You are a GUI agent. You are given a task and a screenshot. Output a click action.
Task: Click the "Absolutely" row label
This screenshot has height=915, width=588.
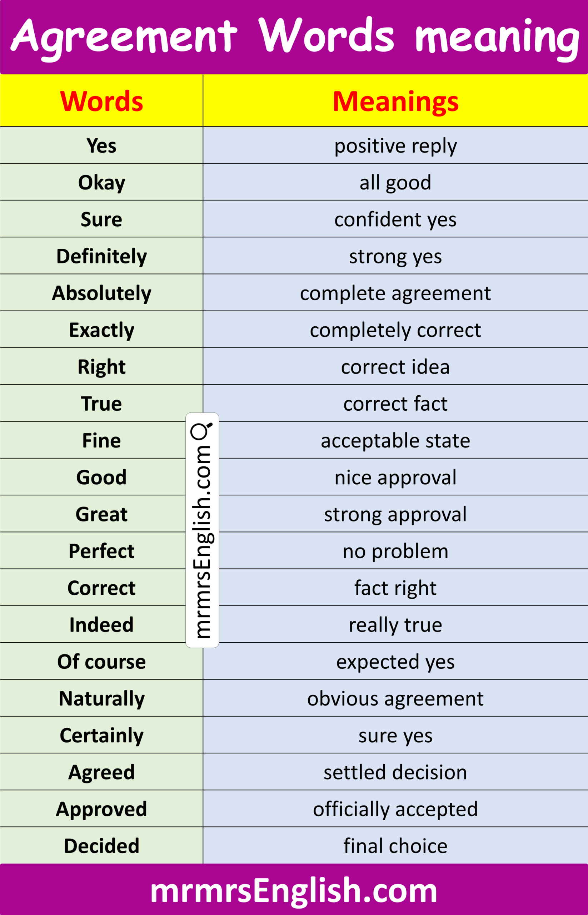101,293
